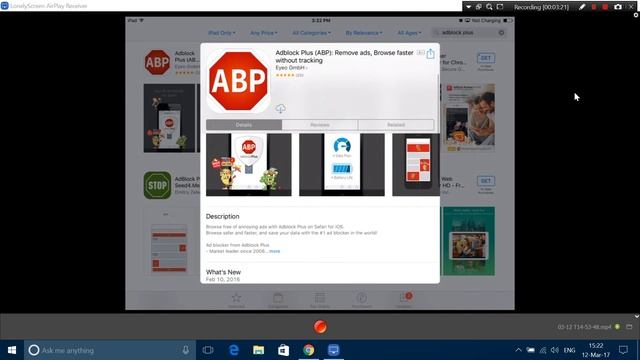This screenshot has width=640, height=360.
Task: Open third screenshot with red phone screen
Action: click(416, 164)
